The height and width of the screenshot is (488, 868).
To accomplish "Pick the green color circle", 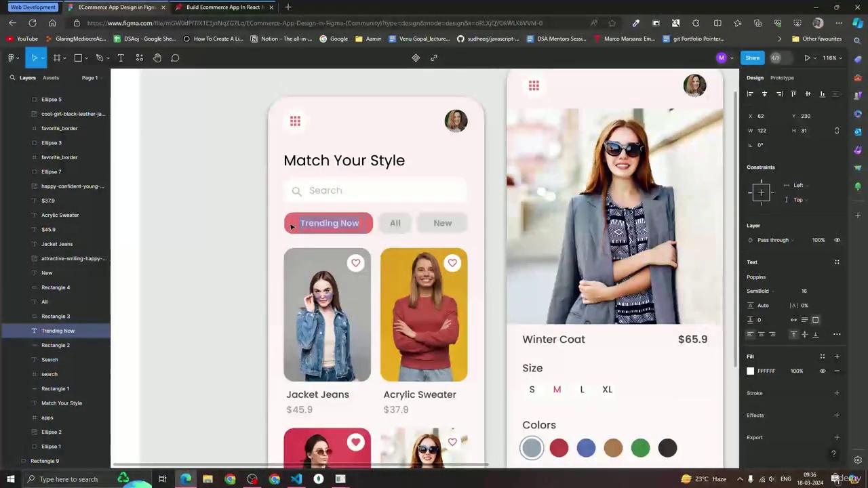I will coord(640,448).
